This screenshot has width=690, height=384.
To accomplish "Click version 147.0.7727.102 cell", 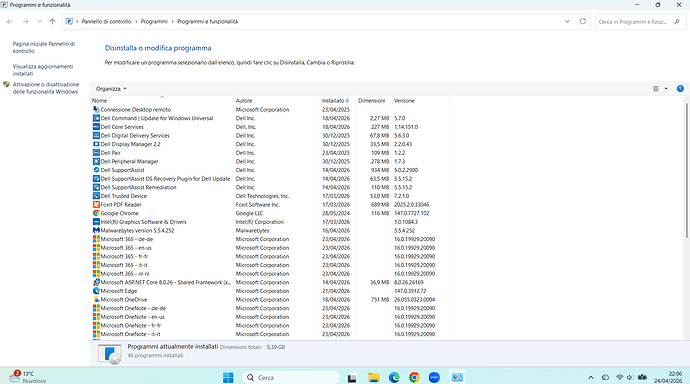I will pos(411,213).
